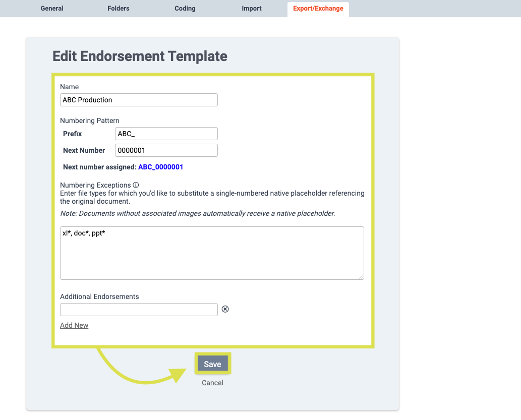The width and height of the screenshot is (521, 420).
Task: Open the General tab
Action: (52, 8)
